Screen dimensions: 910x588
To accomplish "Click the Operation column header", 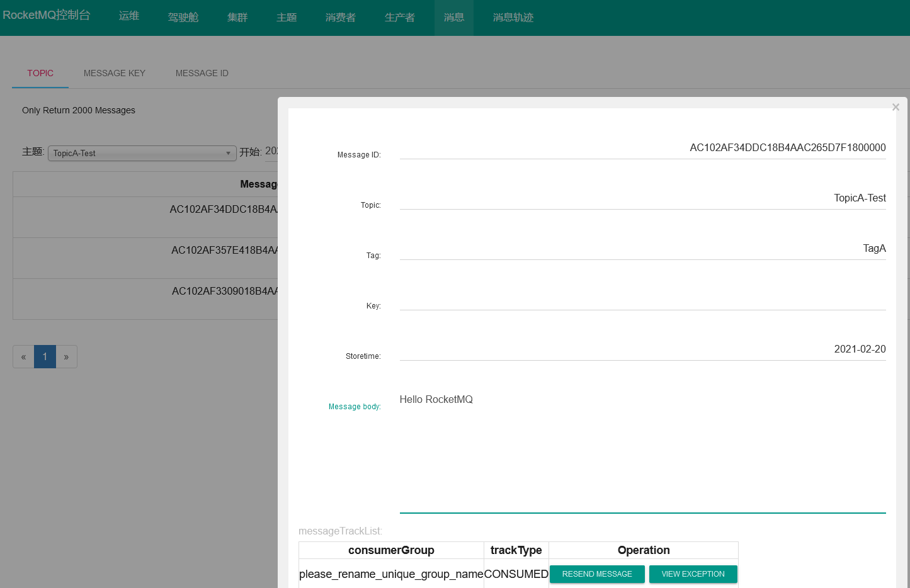I will tap(644, 550).
